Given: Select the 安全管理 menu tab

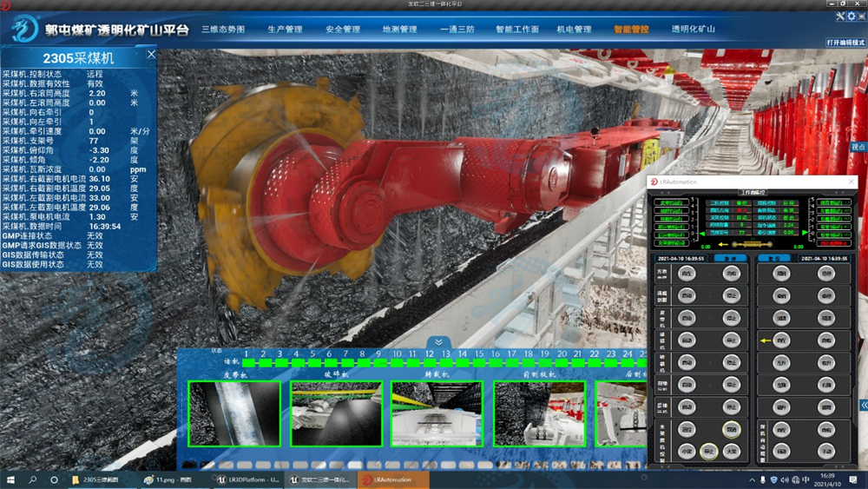Looking at the screenshot, I should tap(343, 30).
